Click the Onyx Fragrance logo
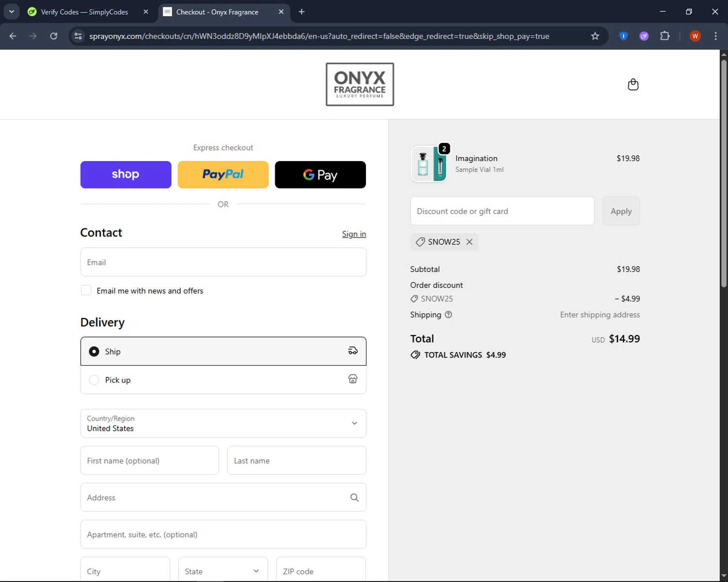728x582 pixels. pyautogui.click(x=360, y=84)
